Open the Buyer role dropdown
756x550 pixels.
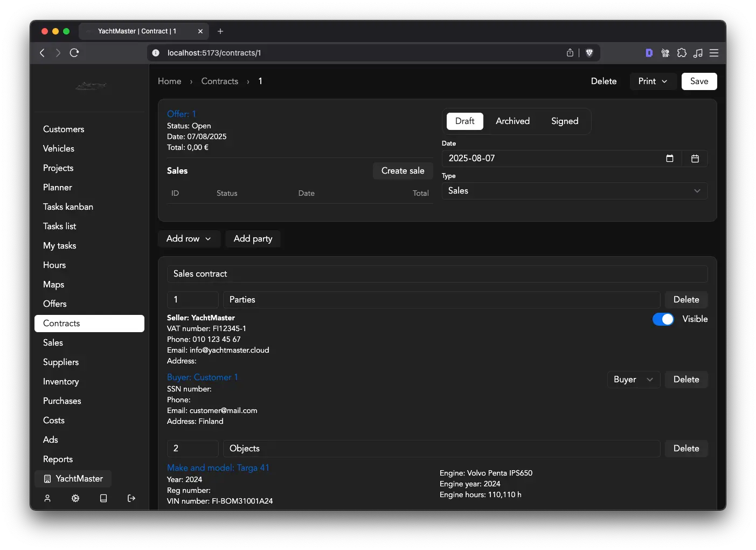[633, 380]
